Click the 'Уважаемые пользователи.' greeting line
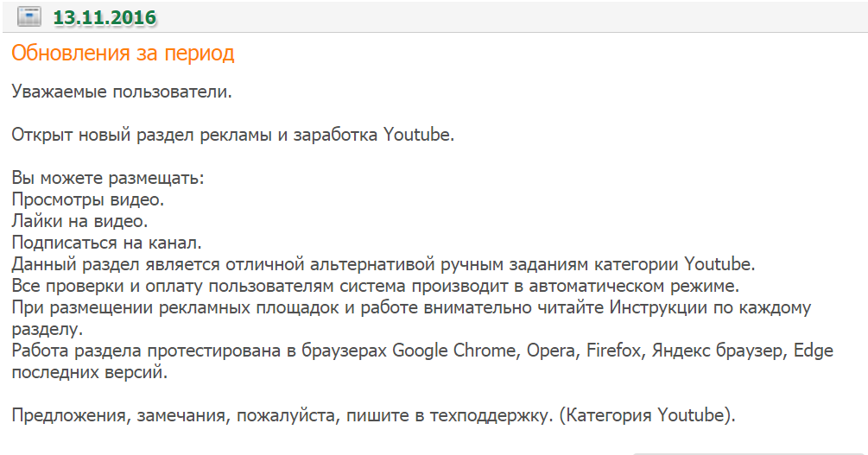This screenshot has width=868, height=455. click(122, 91)
